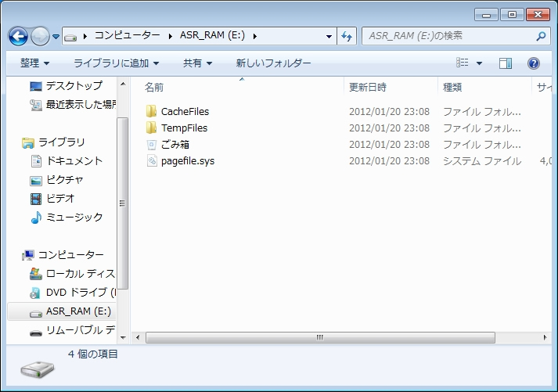Click the drive icon in the address bar

pyautogui.click(x=70, y=37)
